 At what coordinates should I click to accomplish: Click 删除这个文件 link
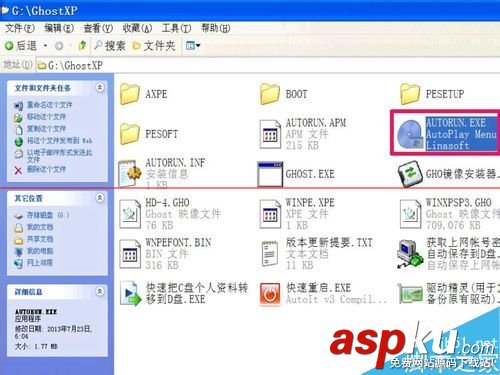click(46, 169)
